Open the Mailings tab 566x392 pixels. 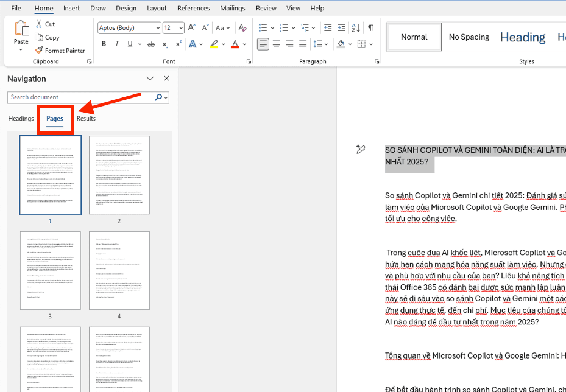tap(233, 9)
